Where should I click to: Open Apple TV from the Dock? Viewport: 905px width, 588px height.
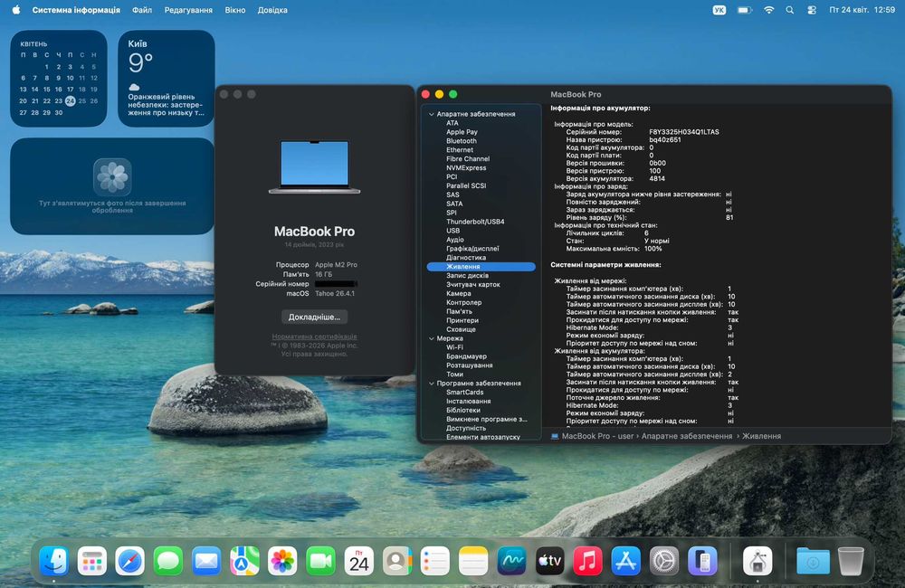point(549,561)
